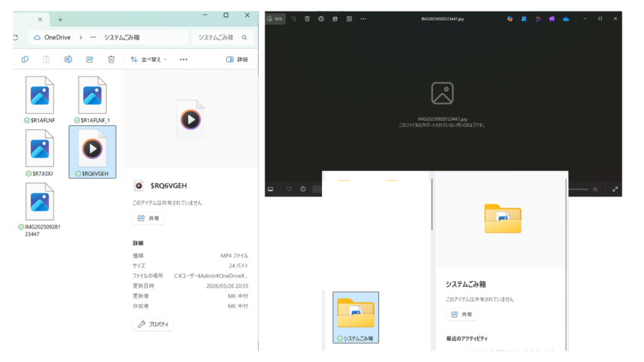Toggle the filmstrip view in Photos
This screenshot has height=362, width=644.
pyautogui.click(x=271, y=189)
